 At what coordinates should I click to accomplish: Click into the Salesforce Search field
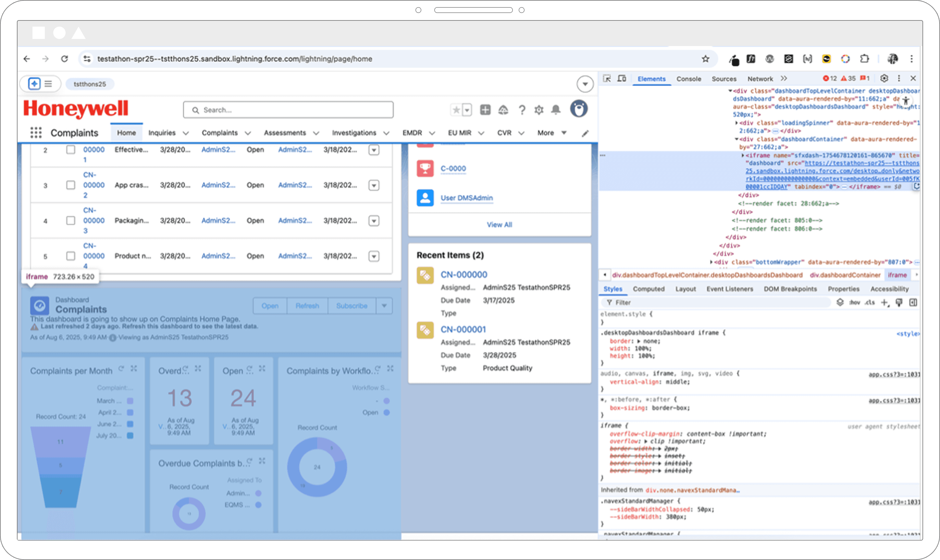coord(289,110)
